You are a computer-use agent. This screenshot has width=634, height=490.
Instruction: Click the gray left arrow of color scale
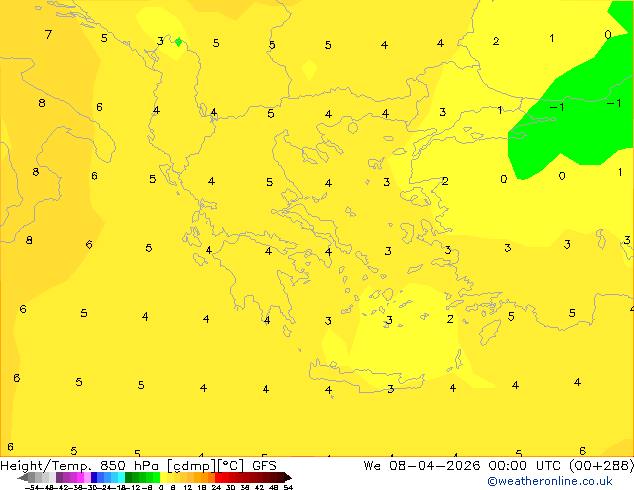coord(23,477)
